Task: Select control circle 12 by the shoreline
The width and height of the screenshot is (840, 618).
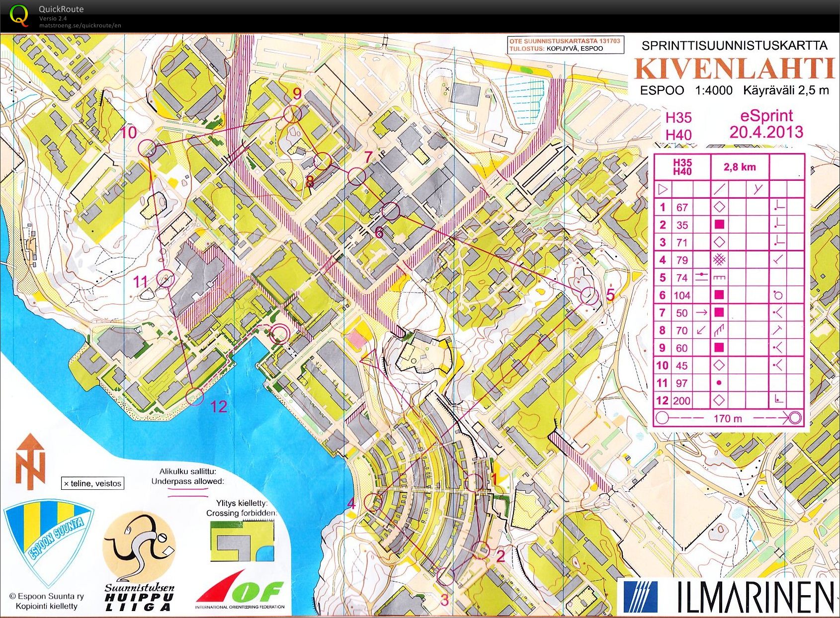Action: tap(194, 396)
